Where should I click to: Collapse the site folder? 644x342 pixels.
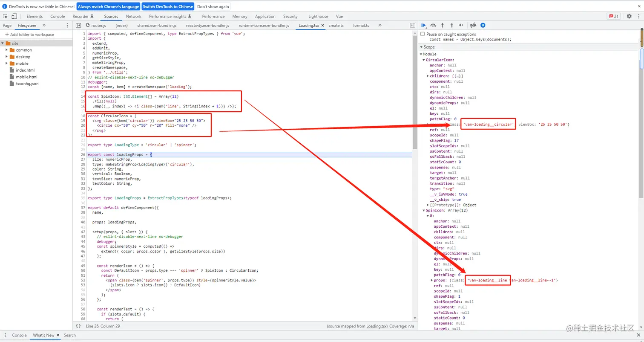click(x=3, y=43)
